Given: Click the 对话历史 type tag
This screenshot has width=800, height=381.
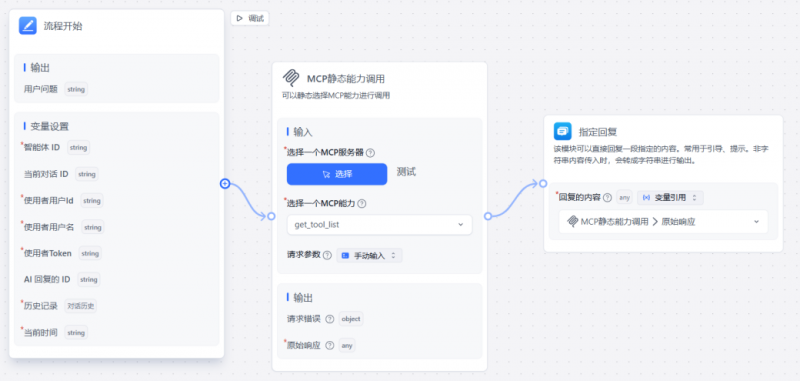Looking at the screenshot, I should pos(81,306).
